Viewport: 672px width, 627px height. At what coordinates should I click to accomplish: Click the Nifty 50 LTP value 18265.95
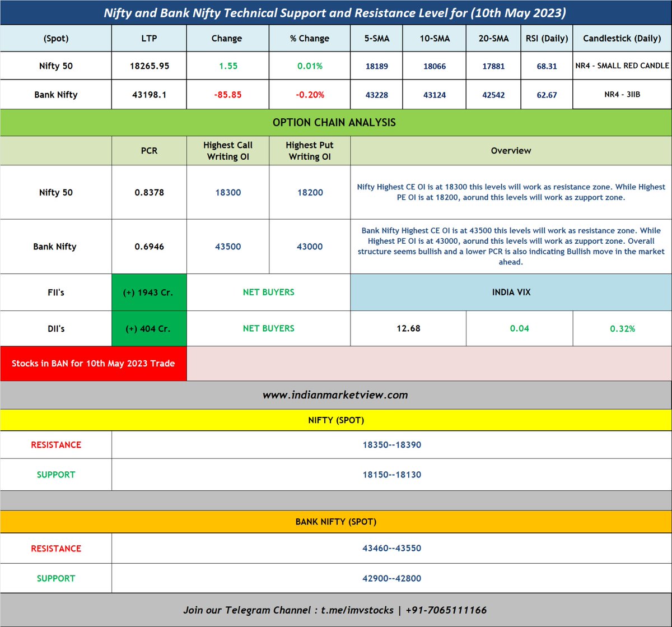tap(149, 66)
